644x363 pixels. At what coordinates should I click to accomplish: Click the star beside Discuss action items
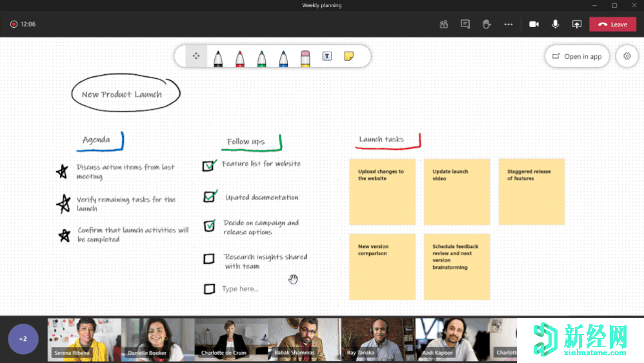click(62, 171)
